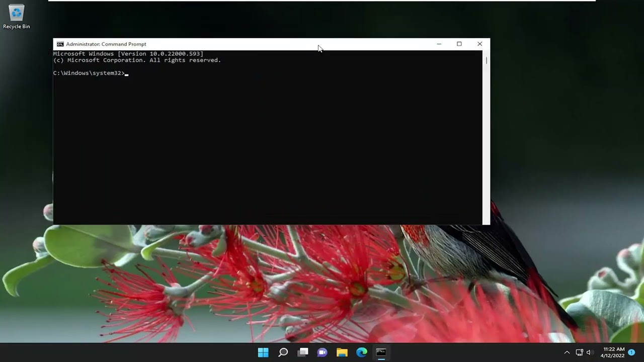This screenshot has height=362, width=644.
Task: Open the Recycle Bin desktop icon
Action: (16, 17)
